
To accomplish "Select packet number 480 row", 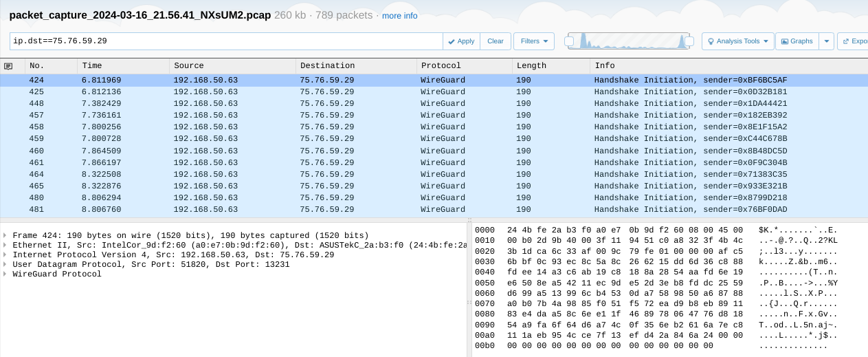I will (x=434, y=197).
